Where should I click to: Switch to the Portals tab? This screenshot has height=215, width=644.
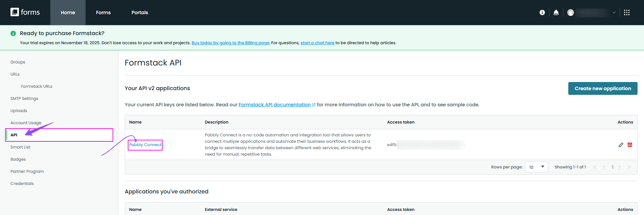pos(140,12)
